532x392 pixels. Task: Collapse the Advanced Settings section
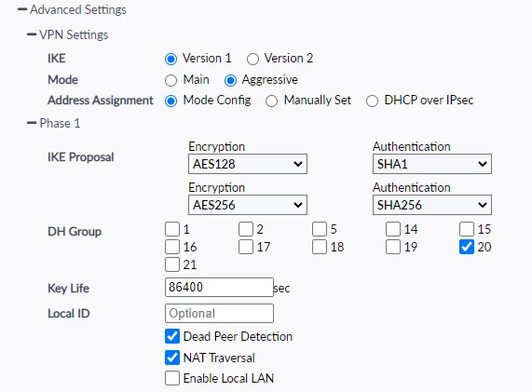click(x=22, y=9)
